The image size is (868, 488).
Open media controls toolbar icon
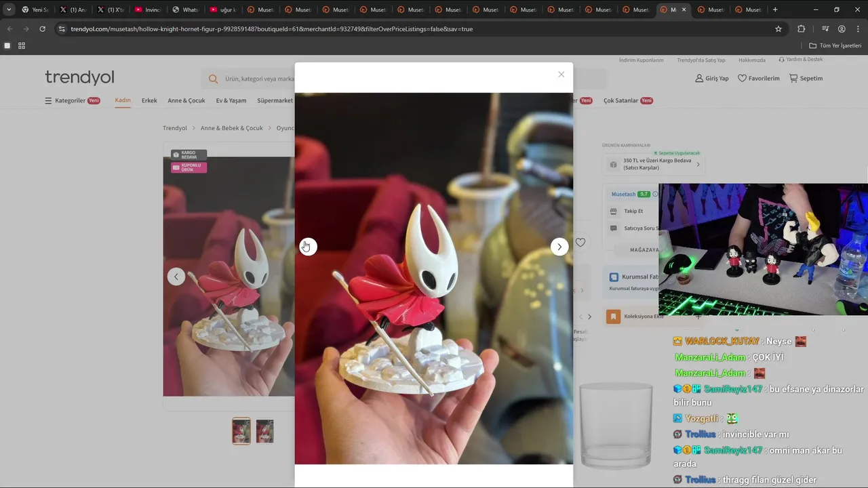[825, 29]
